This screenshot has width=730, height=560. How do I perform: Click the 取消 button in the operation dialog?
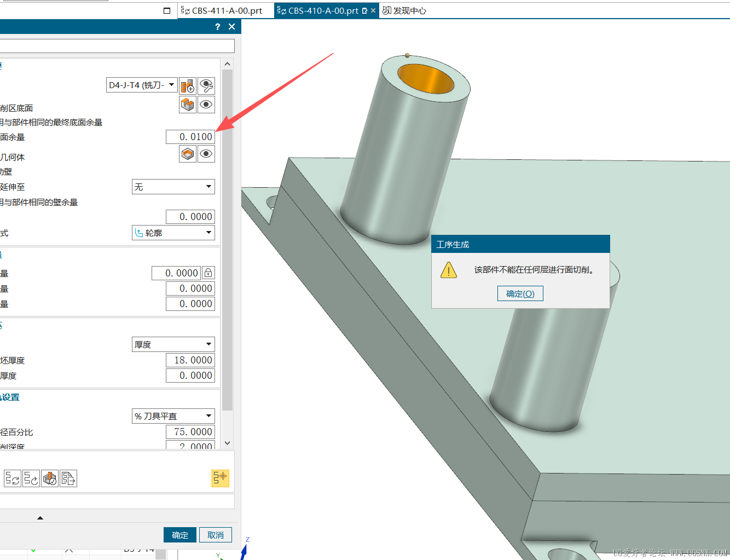(216, 535)
